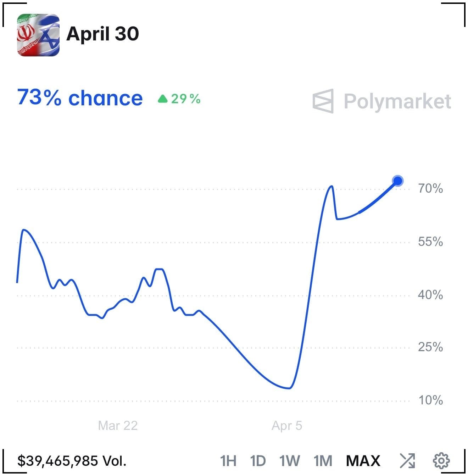Click the $39,465,985 Vol. text

(72, 461)
